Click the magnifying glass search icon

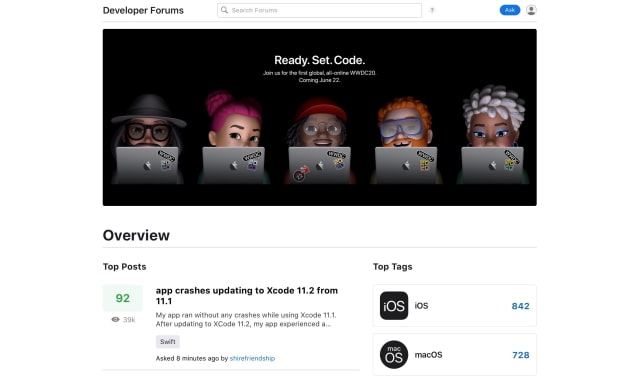[x=224, y=10]
